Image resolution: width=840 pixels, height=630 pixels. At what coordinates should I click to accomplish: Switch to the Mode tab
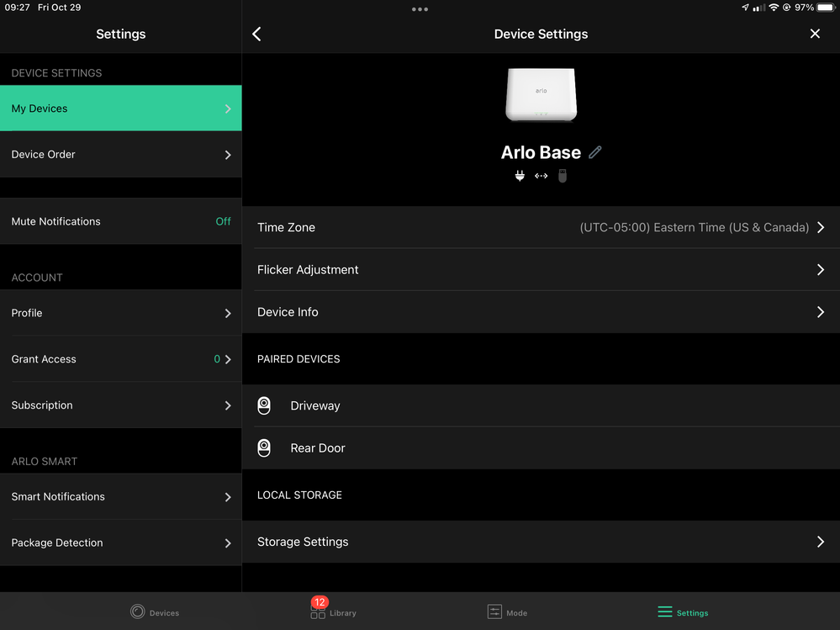point(507,612)
